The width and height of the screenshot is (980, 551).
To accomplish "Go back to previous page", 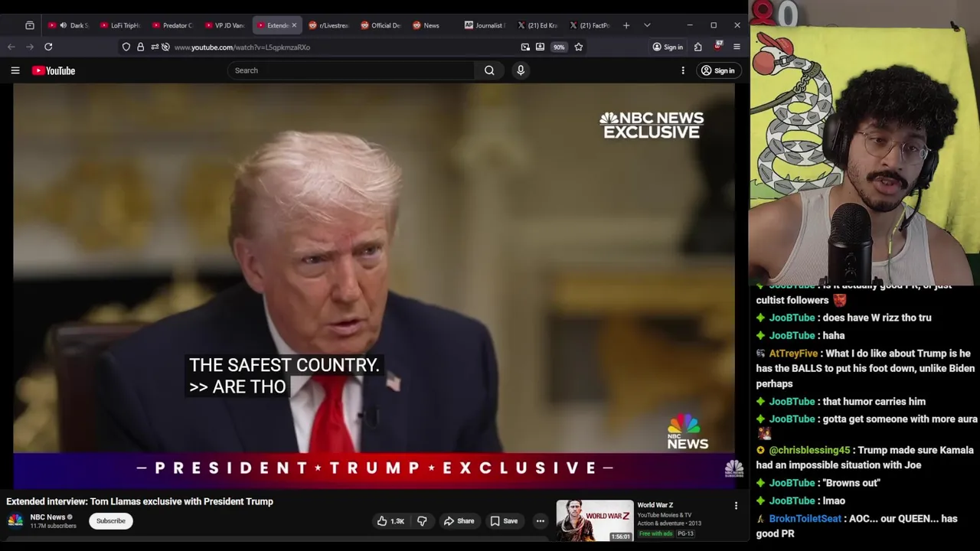I will pos(11,47).
